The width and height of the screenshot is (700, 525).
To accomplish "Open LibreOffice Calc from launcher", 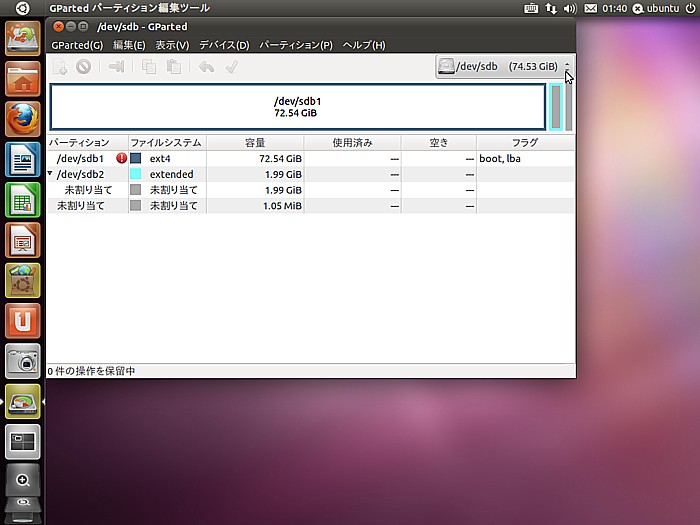I will pyautogui.click(x=23, y=200).
